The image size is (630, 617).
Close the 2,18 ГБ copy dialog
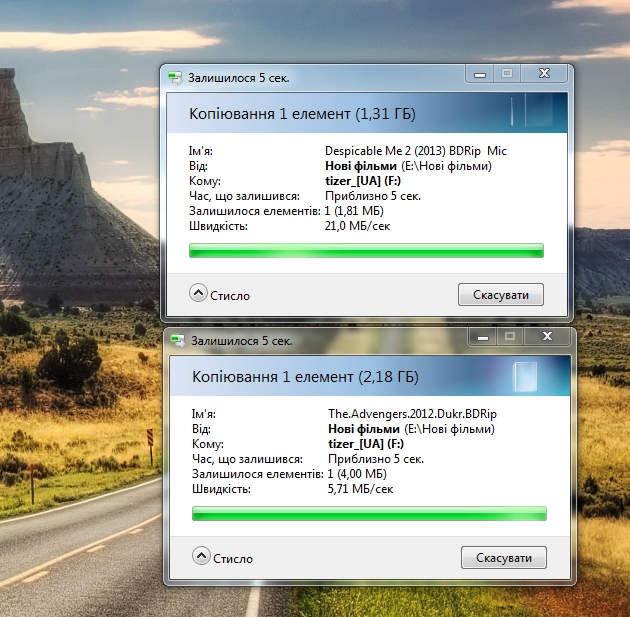547,337
